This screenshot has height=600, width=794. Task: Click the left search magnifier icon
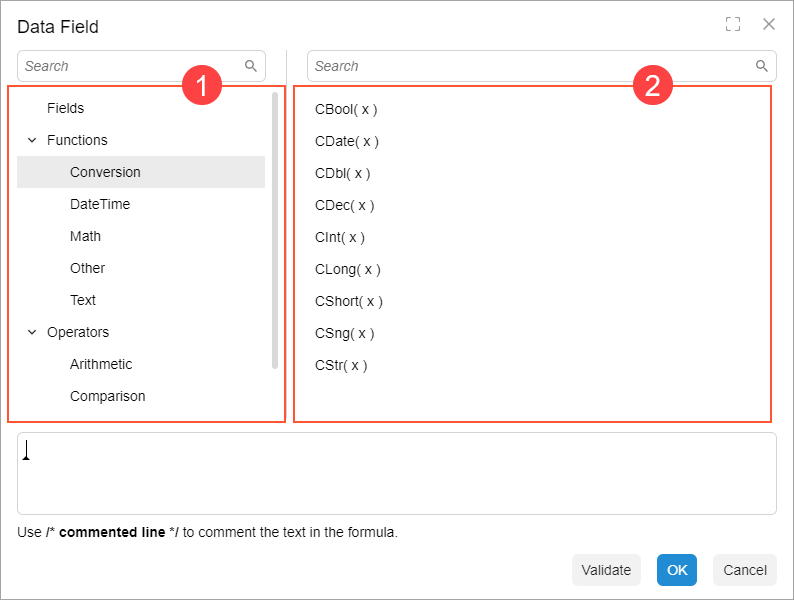pyautogui.click(x=251, y=66)
